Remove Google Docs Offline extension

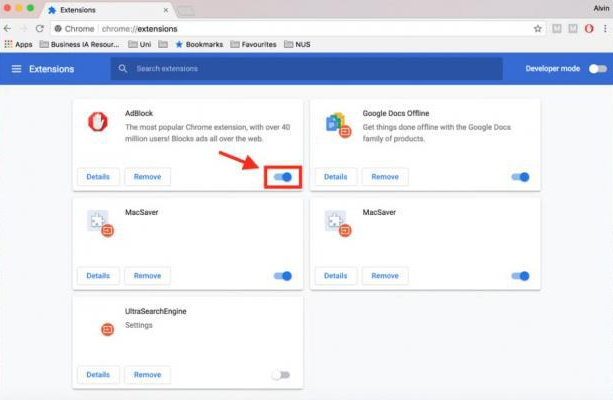[385, 177]
